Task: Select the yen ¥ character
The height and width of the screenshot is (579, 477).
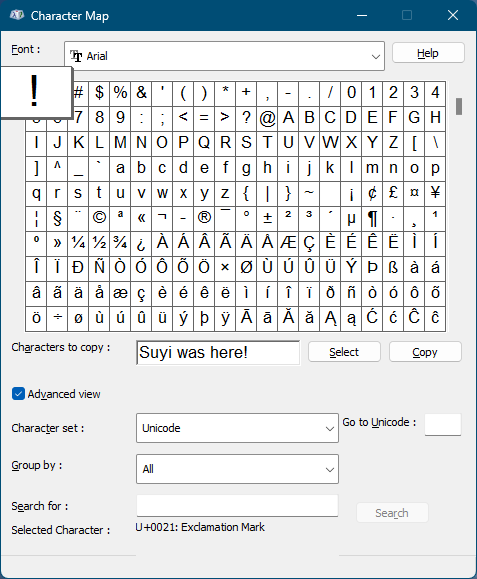Action: click(435, 193)
